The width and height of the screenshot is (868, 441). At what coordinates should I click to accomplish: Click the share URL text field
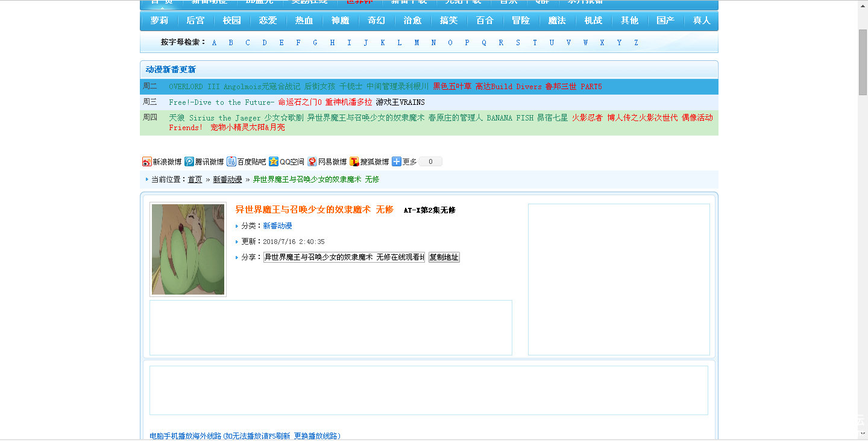(344, 257)
